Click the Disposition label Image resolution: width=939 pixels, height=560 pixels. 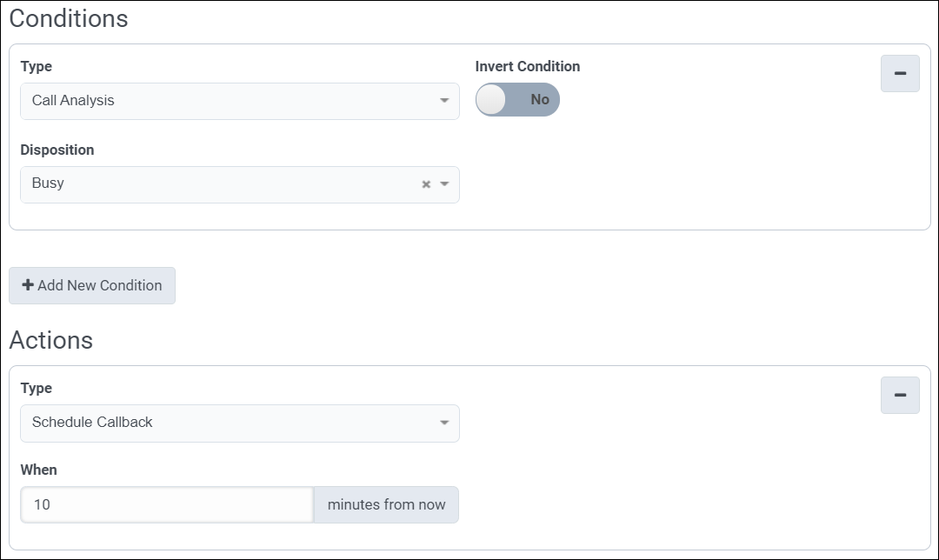[x=57, y=150]
